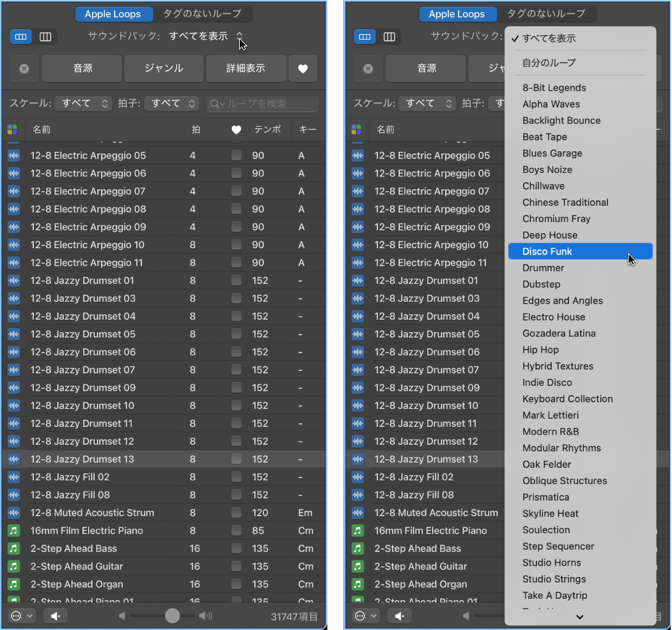Image resolution: width=672 pixels, height=630 pixels.
Task: Switch left panel to column view
Action: click(46, 37)
